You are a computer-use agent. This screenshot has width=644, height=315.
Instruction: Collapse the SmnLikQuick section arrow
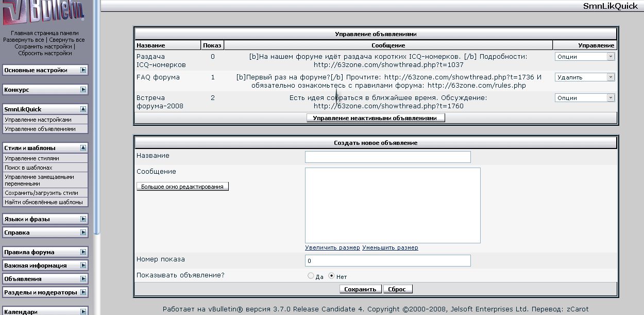(83, 109)
